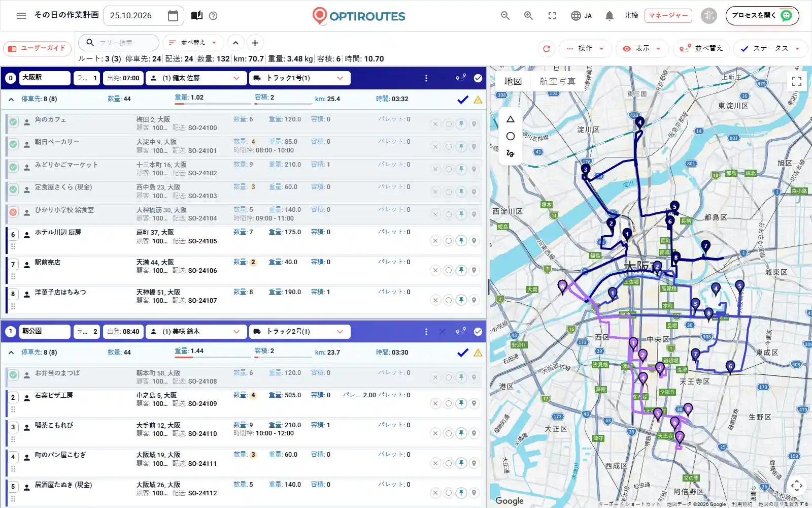812x508 pixels.
Task: Select the circle draw tool on map
Action: pyautogui.click(x=511, y=136)
